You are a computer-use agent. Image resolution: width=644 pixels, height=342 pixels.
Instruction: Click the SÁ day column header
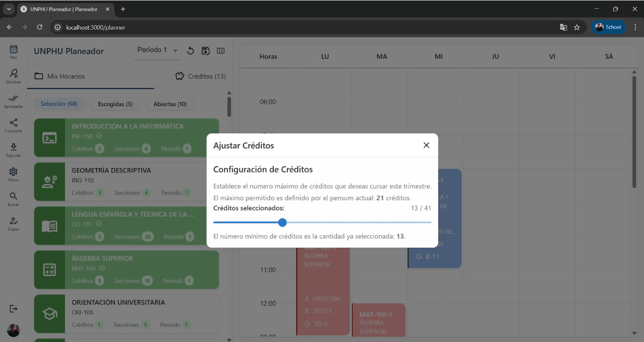click(609, 56)
